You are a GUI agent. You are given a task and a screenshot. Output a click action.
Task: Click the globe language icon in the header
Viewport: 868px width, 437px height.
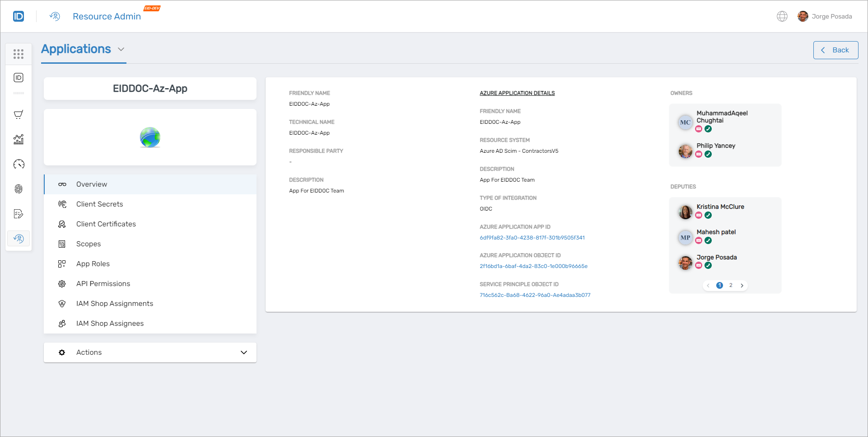coord(782,16)
